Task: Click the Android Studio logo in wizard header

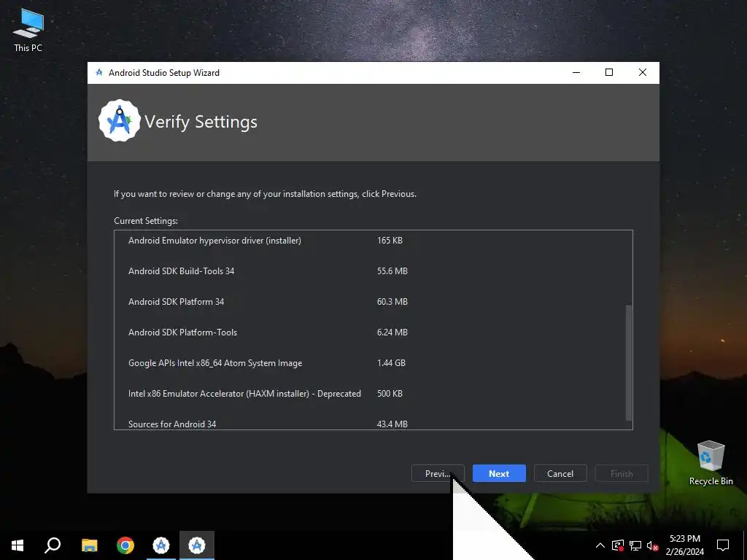Action: pyautogui.click(x=119, y=120)
